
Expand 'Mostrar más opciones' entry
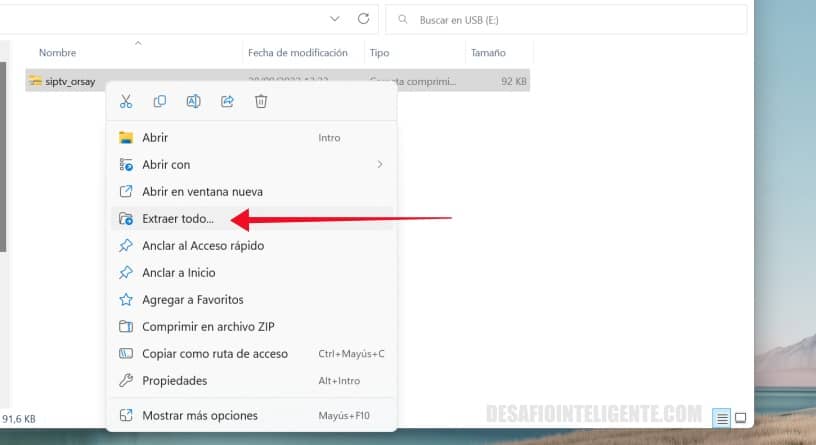(199, 415)
